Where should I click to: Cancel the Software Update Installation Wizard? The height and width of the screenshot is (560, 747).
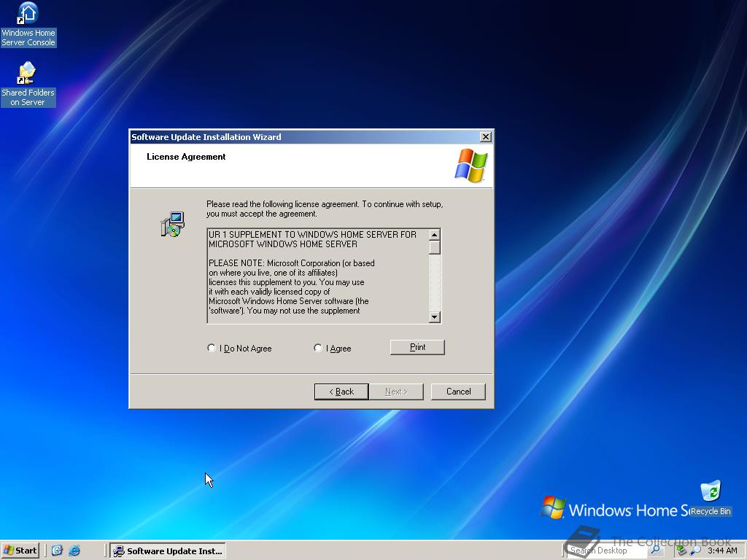[458, 392]
